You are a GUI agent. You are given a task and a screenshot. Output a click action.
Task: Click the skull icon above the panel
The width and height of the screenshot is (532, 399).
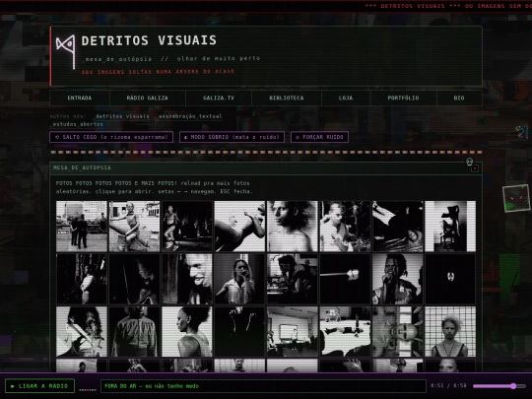(x=469, y=162)
